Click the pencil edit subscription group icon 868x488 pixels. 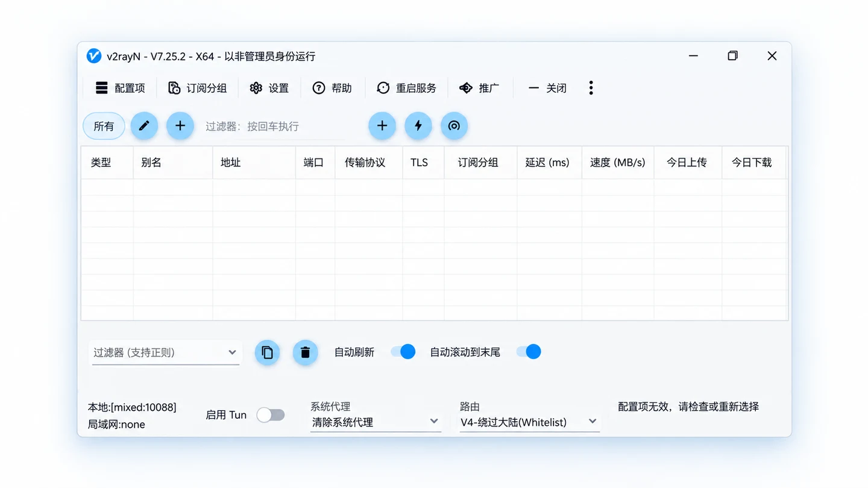click(x=144, y=126)
